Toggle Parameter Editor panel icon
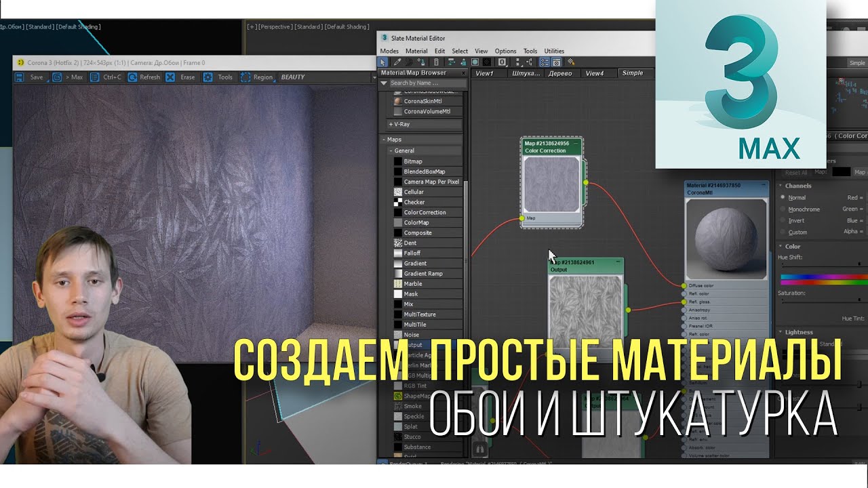Image resolution: width=868 pixels, height=488 pixels. pos(557,62)
